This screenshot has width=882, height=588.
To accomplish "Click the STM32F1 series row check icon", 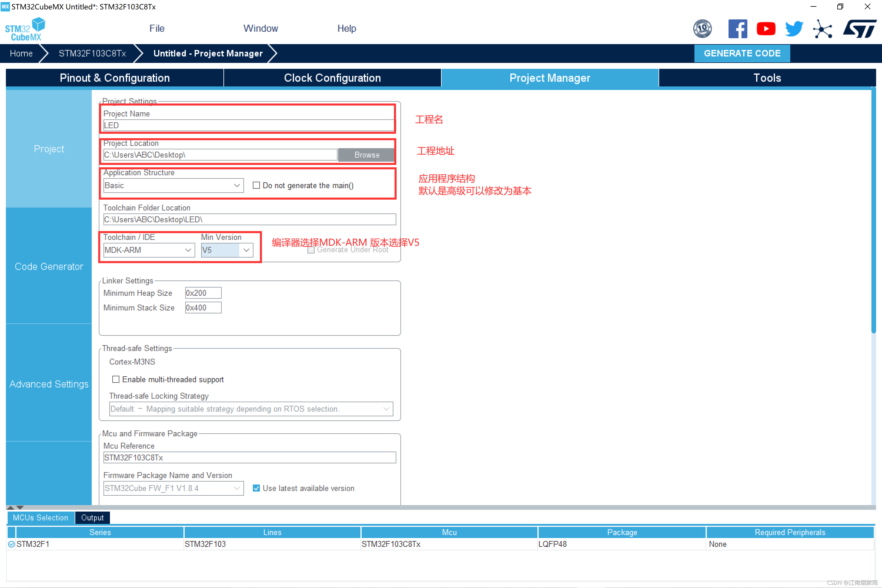I will tap(11, 544).
